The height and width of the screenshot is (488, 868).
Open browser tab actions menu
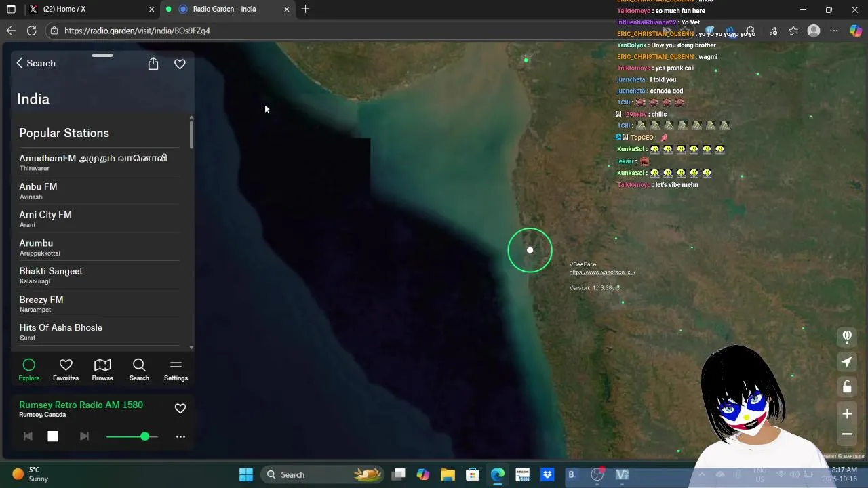[11, 9]
